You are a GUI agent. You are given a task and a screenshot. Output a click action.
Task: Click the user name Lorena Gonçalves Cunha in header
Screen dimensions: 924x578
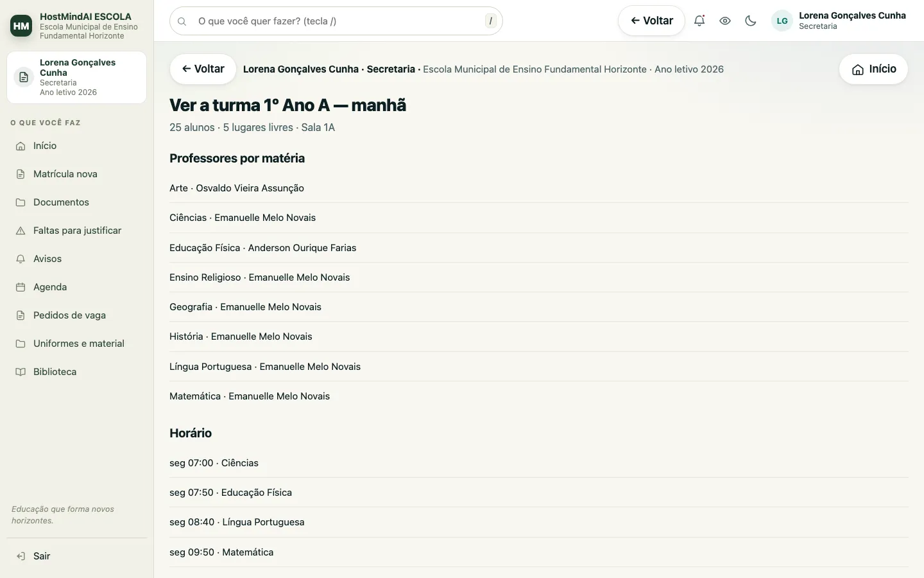point(852,15)
